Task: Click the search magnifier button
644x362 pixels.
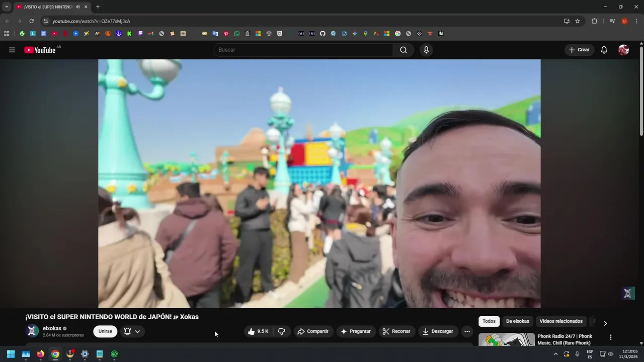Action: pos(404,50)
